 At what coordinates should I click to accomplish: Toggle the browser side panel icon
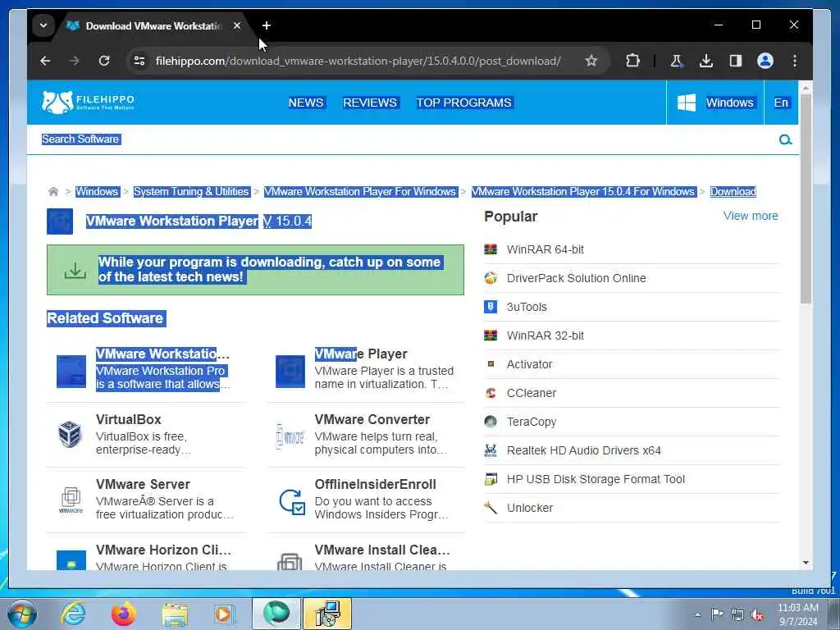pos(736,61)
